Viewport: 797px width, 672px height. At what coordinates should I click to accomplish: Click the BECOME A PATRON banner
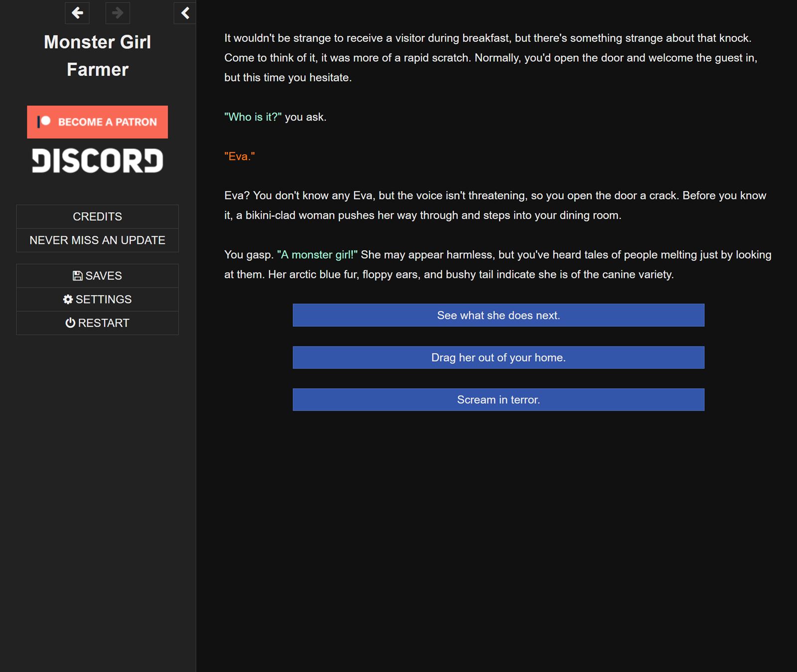pos(97,122)
